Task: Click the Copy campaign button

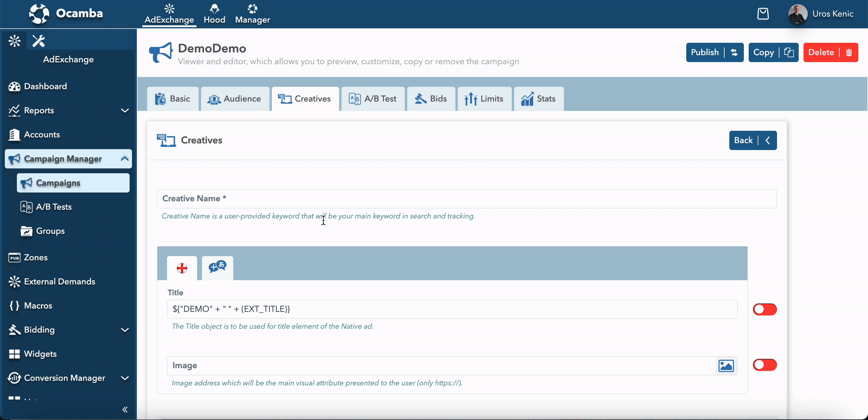Action: pyautogui.click(x=773, y=52)
